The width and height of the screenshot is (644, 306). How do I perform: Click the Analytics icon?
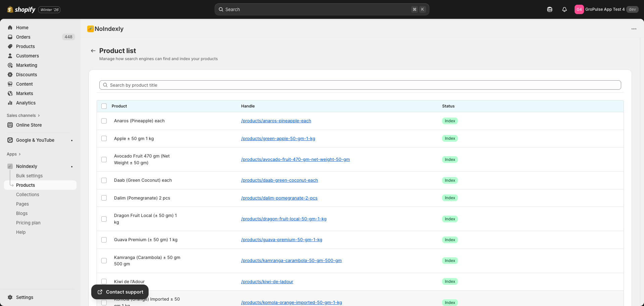10,103
